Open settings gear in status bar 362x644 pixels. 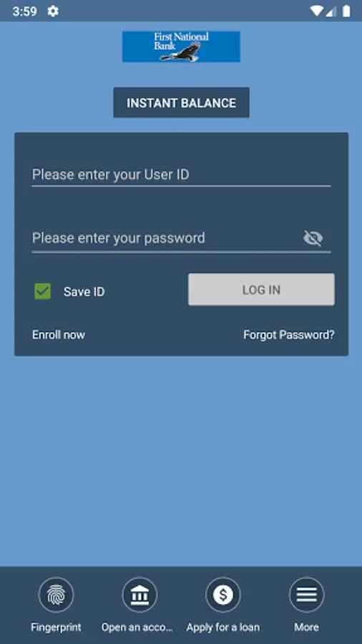click(53, 11)
